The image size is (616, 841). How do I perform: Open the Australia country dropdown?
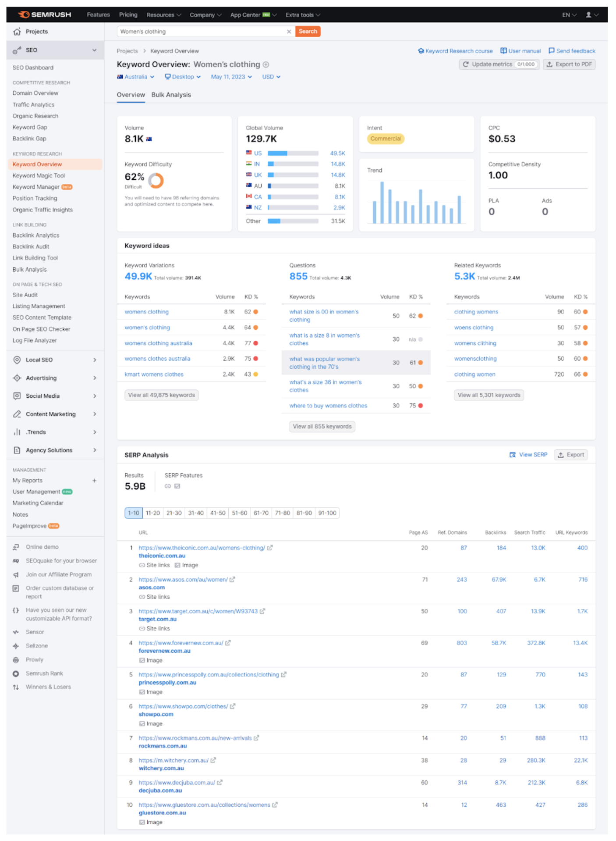(136, 77)
